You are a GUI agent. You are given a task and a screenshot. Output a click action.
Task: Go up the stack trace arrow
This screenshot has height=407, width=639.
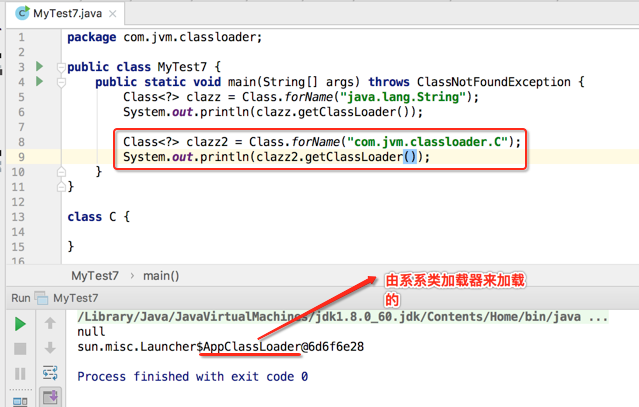[x=50, y=323]
